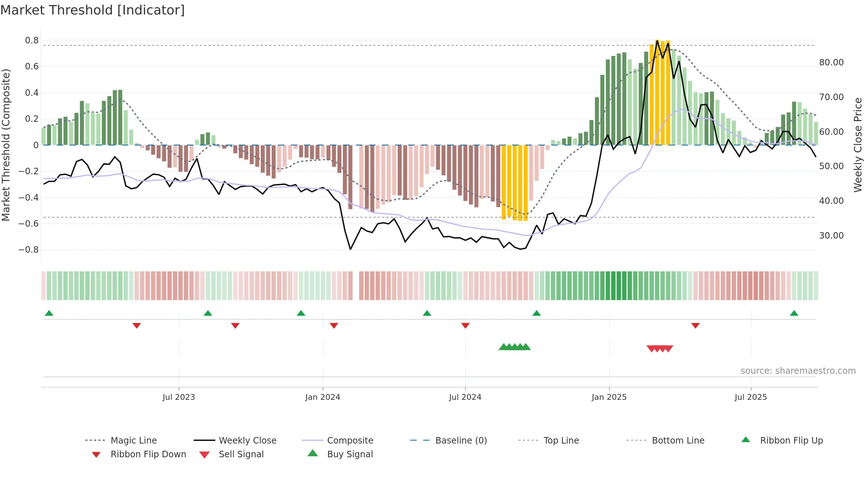Click the 60.00 price axis label

(x=831, y=132)
